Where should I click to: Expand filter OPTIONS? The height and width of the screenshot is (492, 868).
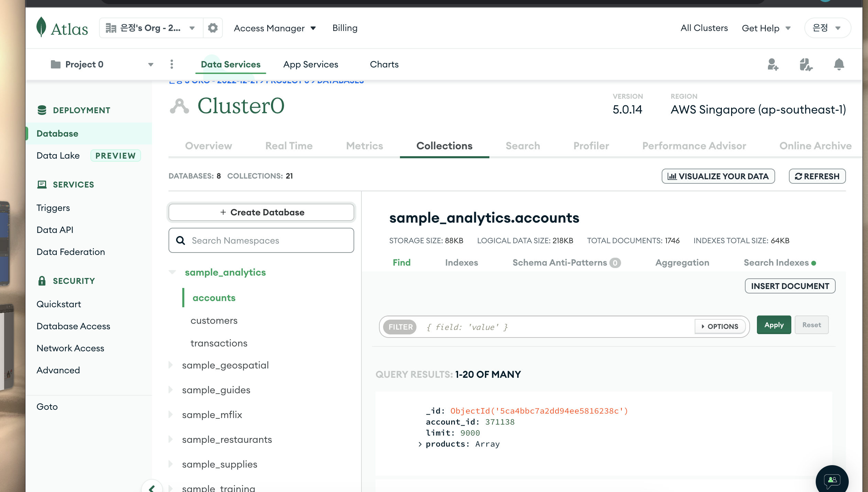click(720, 326)
